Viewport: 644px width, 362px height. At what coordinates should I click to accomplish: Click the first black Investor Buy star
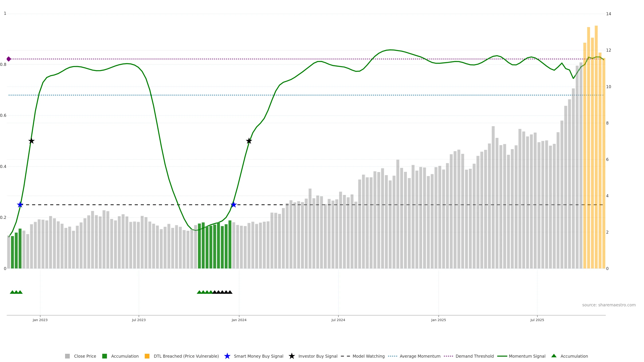click(x=31, y=141)
